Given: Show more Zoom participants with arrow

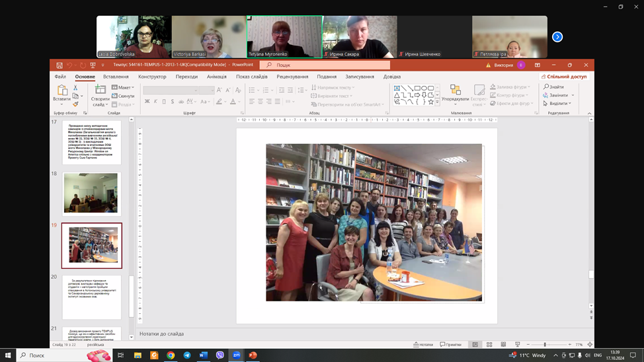Looking at the screenshot, I should coord(557,37).
